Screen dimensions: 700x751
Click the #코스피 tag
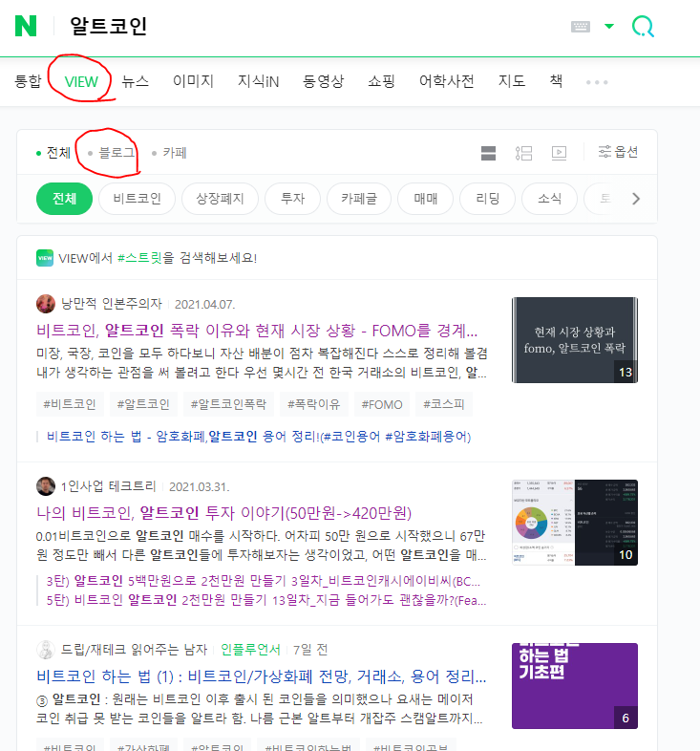pos(444,404)
